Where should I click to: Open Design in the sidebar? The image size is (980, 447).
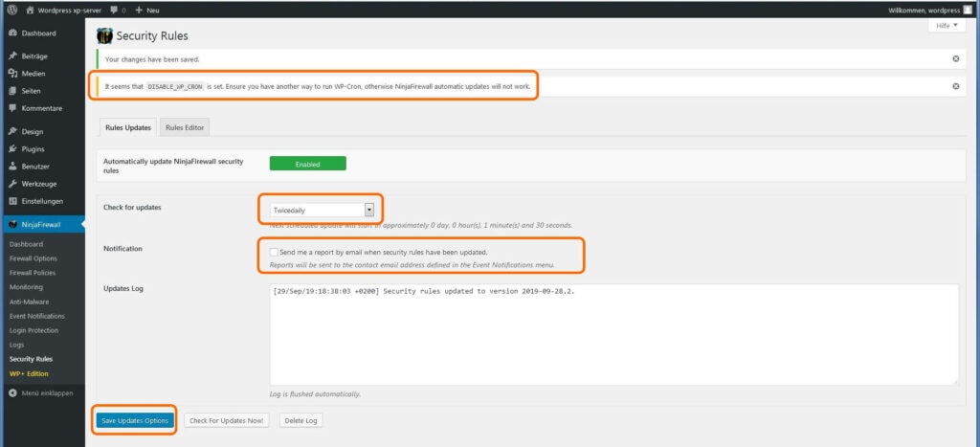[33, 131]
